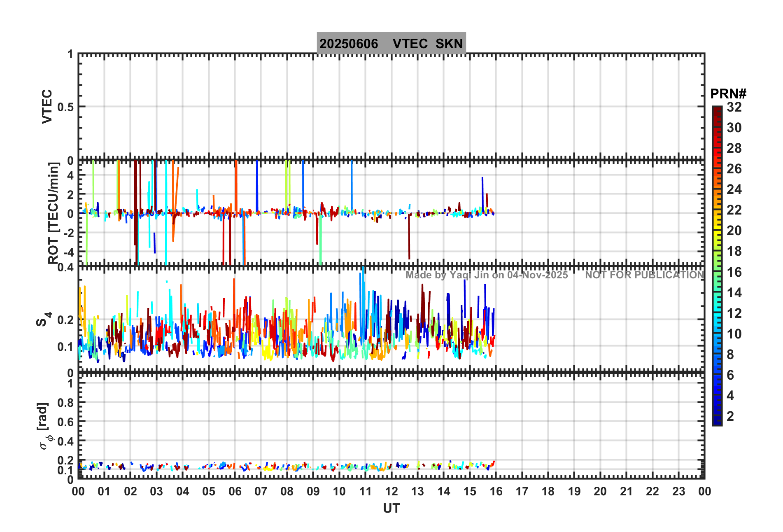
Task: Click the VTEC y-axis label
Action: point(47,106)
